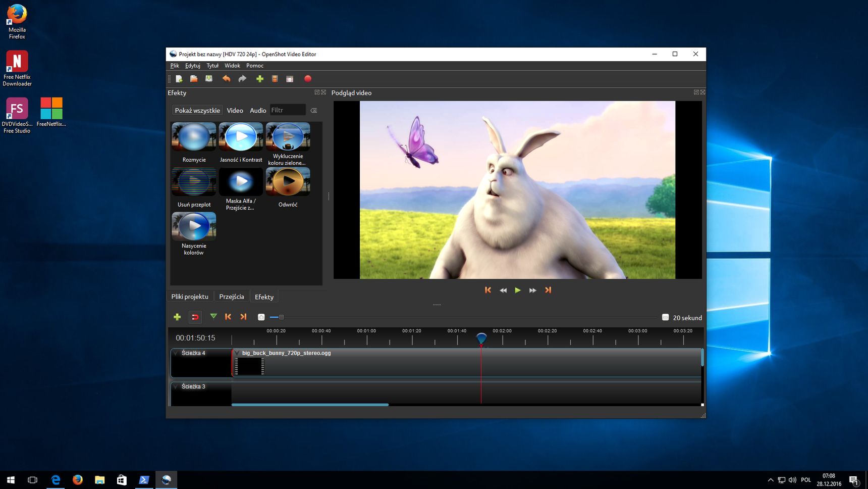Image resolution: width=868 pixels, height=489 pixels.
Task: Open File Explorer from the taskbar
Action: click(x=99, y=480)
